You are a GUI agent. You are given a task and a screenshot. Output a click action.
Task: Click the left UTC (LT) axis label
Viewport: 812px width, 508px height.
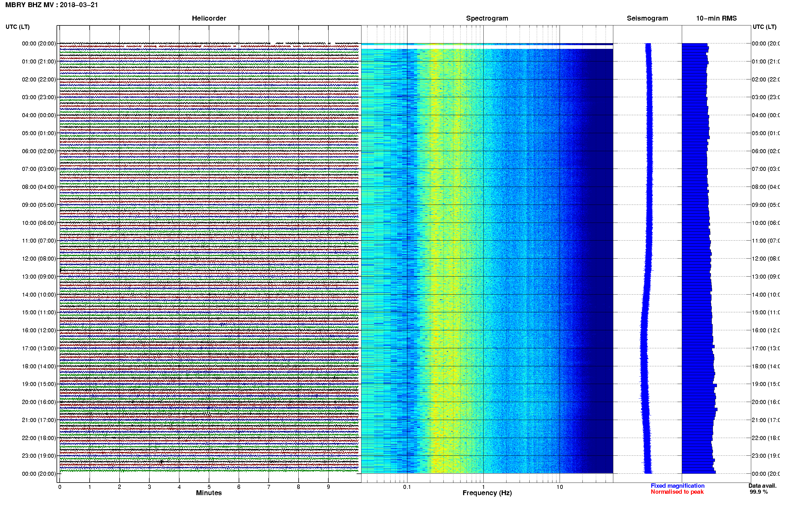(x=17, y=27)
